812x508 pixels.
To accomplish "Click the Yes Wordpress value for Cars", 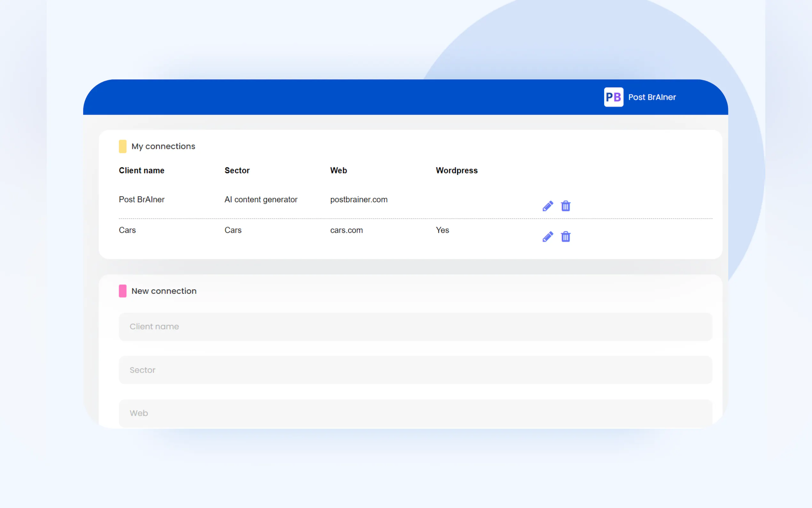I will [442, 230].
